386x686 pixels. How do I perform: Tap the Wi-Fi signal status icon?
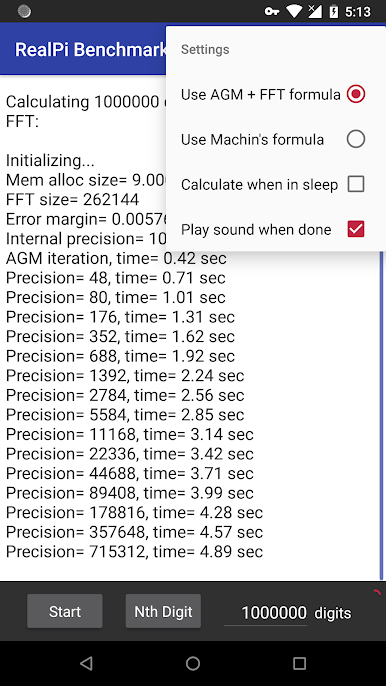294,11
